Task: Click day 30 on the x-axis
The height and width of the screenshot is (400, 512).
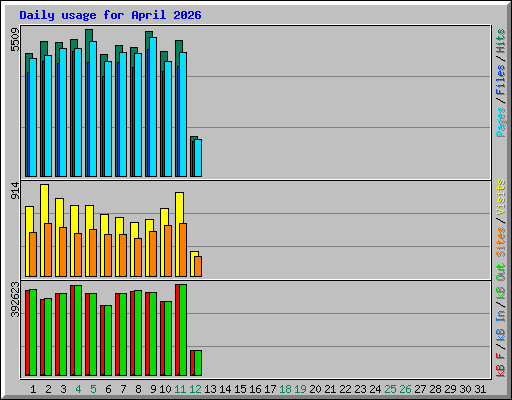Action: 465,389
